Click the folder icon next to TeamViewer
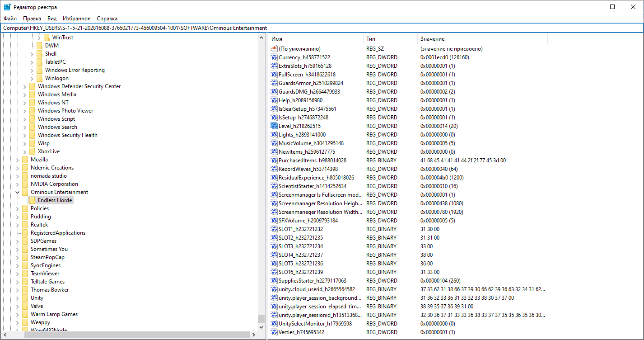This screenshot has height=340, width=644. coord(25,274)
